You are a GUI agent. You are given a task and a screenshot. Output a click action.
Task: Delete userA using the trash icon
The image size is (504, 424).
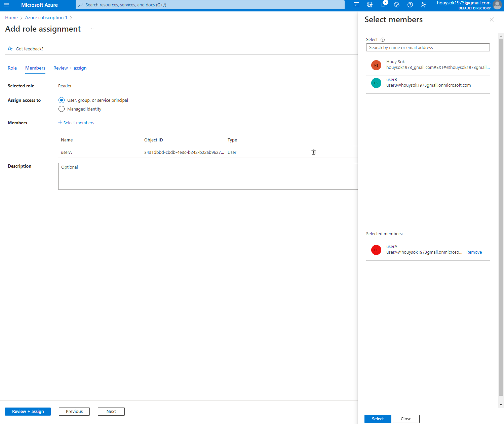(313, 152)
